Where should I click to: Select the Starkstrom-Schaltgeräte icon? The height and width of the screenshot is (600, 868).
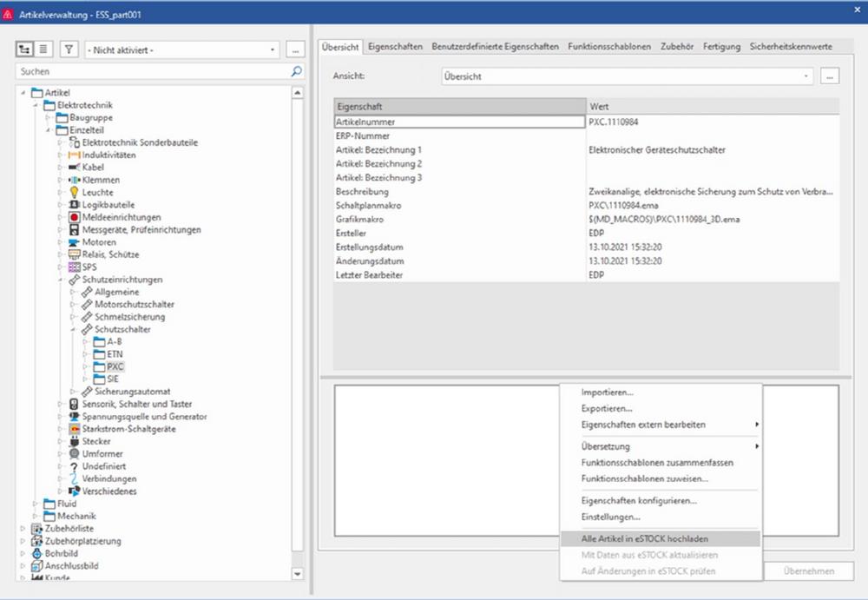[74, 429]
